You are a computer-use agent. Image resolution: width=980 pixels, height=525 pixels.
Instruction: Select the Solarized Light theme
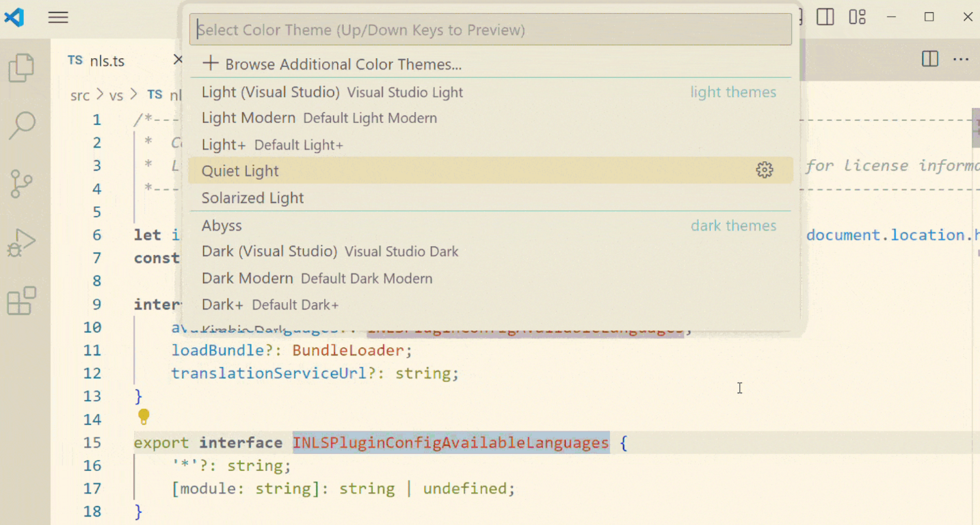tap(490, 198)
